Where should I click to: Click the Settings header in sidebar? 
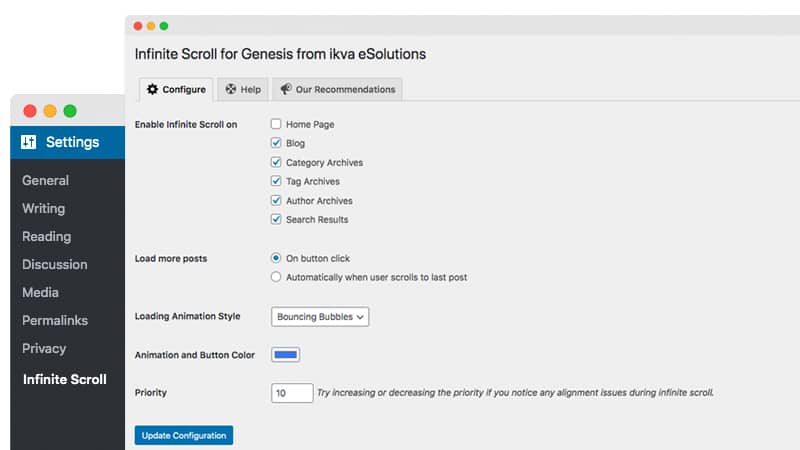tap(67, 142)
